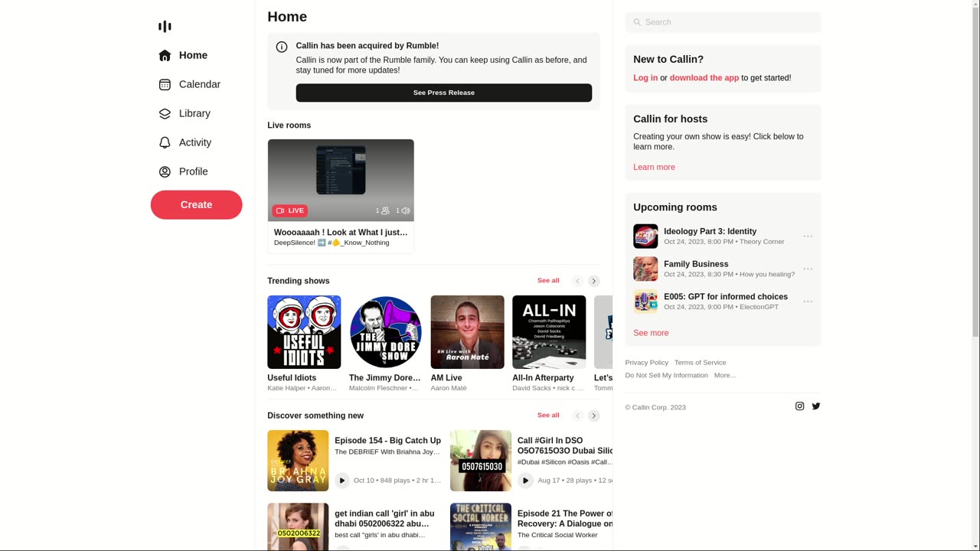Open the Useful Idiots show cover
The height and width of the screenshot is (551, 980).
tap(304, 332)
